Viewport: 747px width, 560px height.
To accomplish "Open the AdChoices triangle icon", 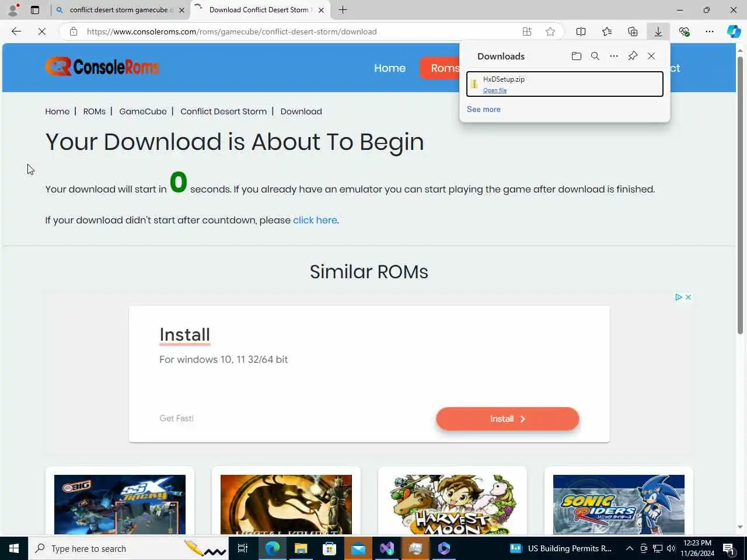I will pos(679,297).
